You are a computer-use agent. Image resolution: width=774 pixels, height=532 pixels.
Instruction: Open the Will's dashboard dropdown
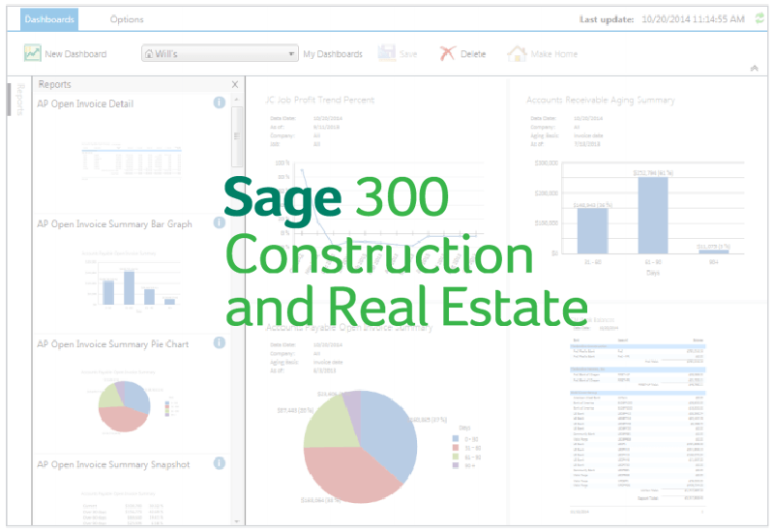(220, 53)
